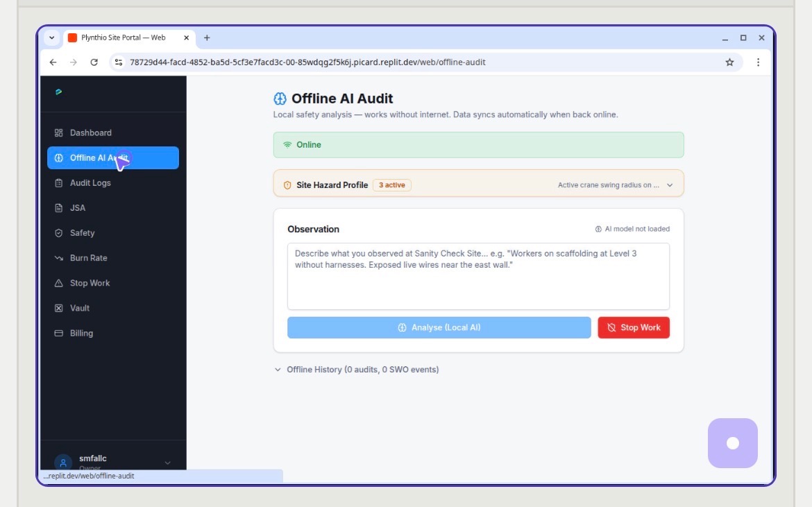Close the Plynthio Site Portal tab

click(x=187, y=37)
